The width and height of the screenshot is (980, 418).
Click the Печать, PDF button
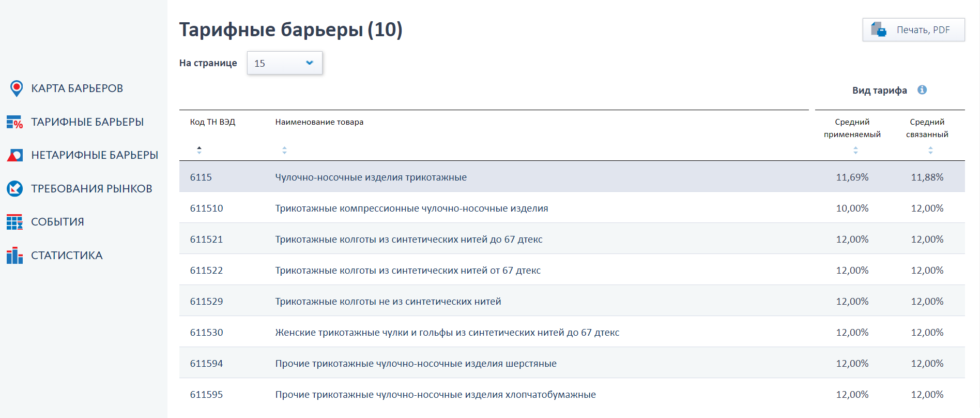coord(913,30)
